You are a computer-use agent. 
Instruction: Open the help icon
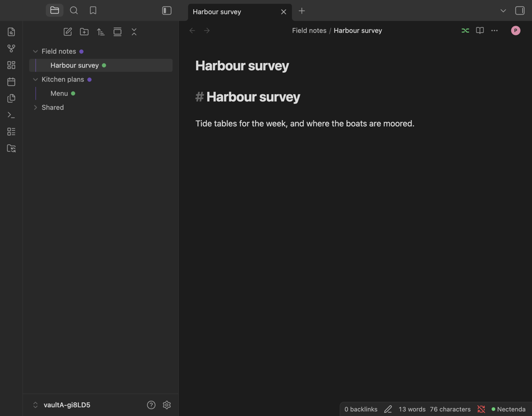[x=151, y=405]
